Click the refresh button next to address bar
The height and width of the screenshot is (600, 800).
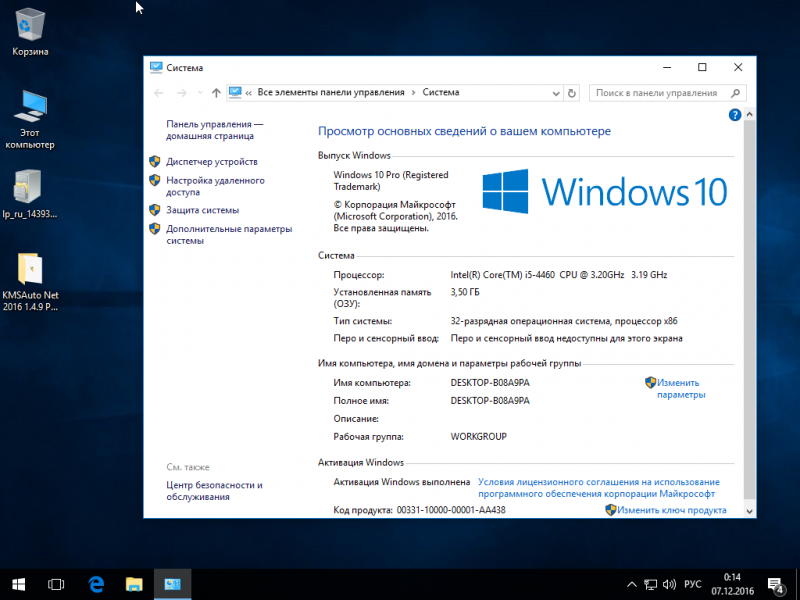[x=572, y=93]
